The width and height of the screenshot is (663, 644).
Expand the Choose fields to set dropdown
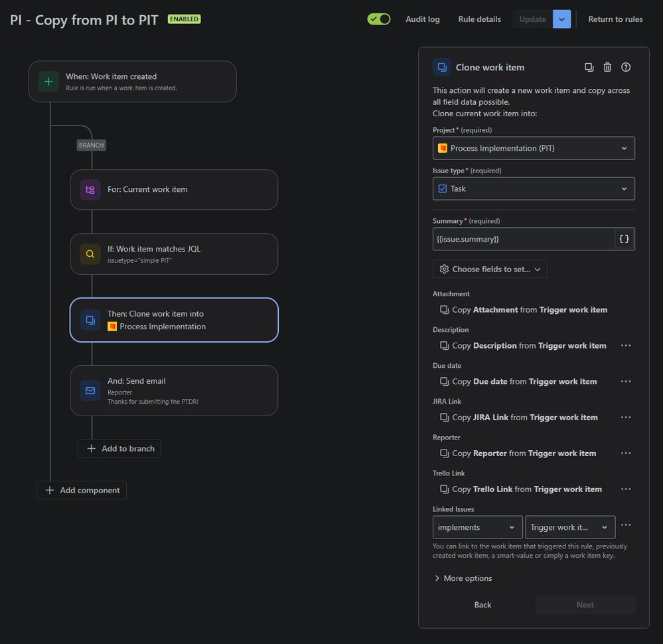click(490, 269)
